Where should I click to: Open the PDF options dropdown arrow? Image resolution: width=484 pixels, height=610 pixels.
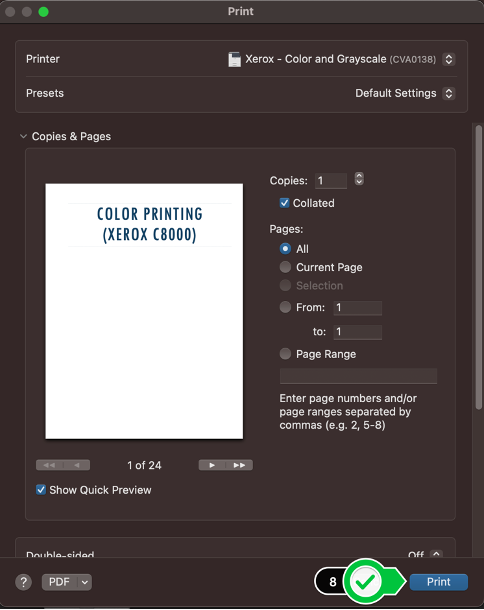[85, 582]
